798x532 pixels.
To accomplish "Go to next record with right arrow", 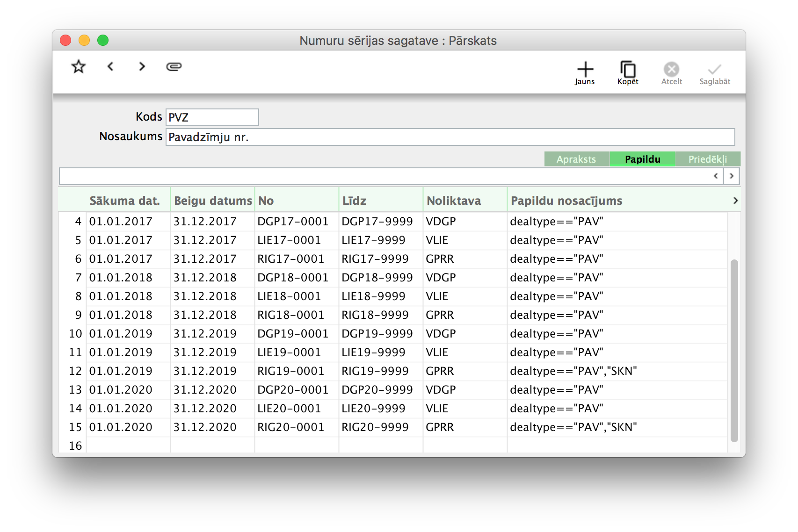I will [142, 67].
